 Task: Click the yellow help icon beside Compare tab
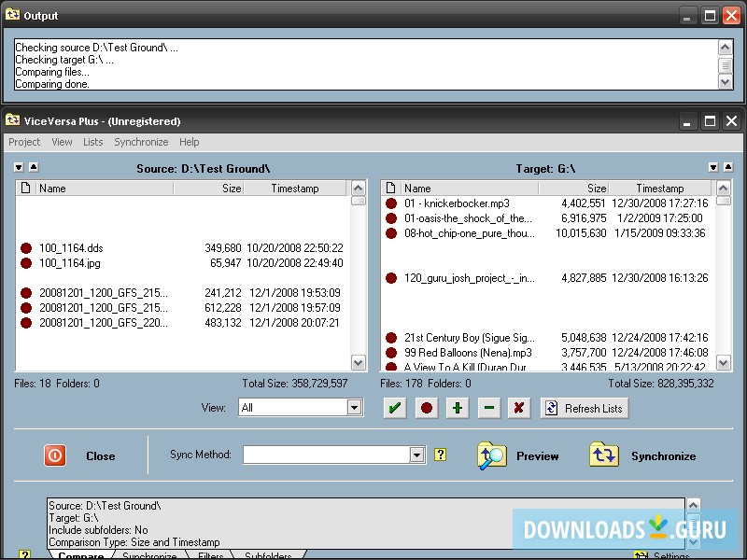click(x=25, y=555)
